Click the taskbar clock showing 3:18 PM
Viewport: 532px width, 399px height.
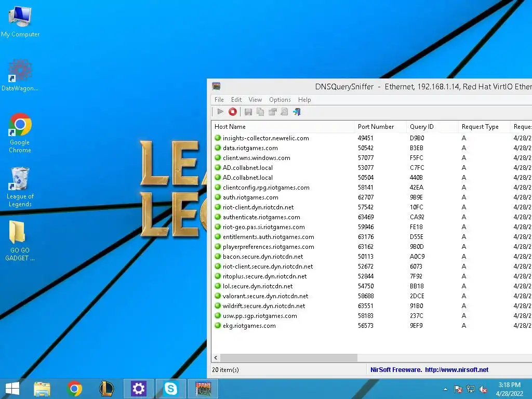pyautogui.click(x=509, y=389)
